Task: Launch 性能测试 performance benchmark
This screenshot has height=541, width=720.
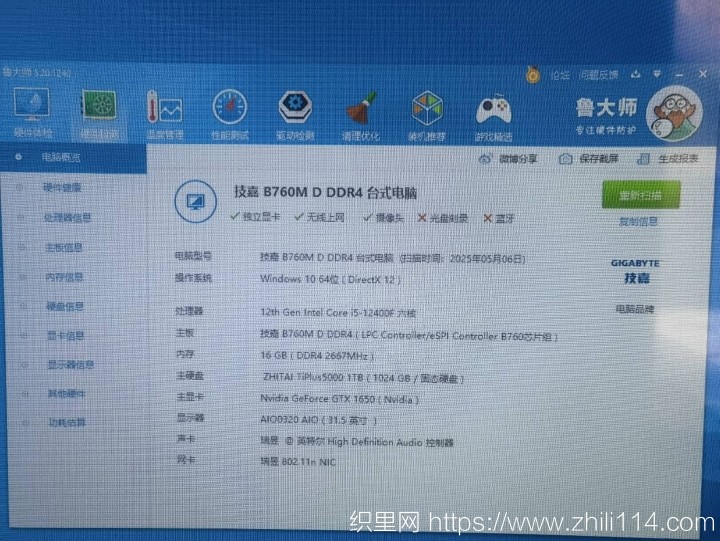Action: click(x=230, y=115)
